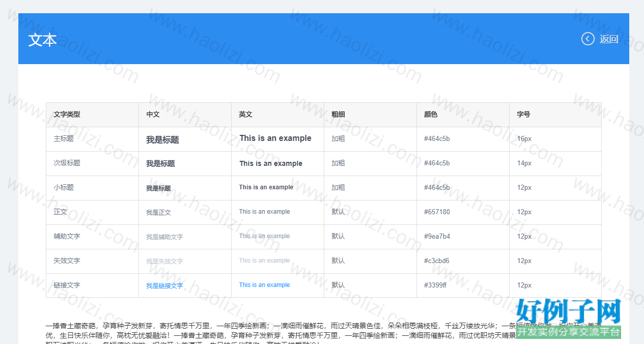Click 我是标题 in the 次级标题 row
The image size is (644, 344).
(x=160, y=163)
